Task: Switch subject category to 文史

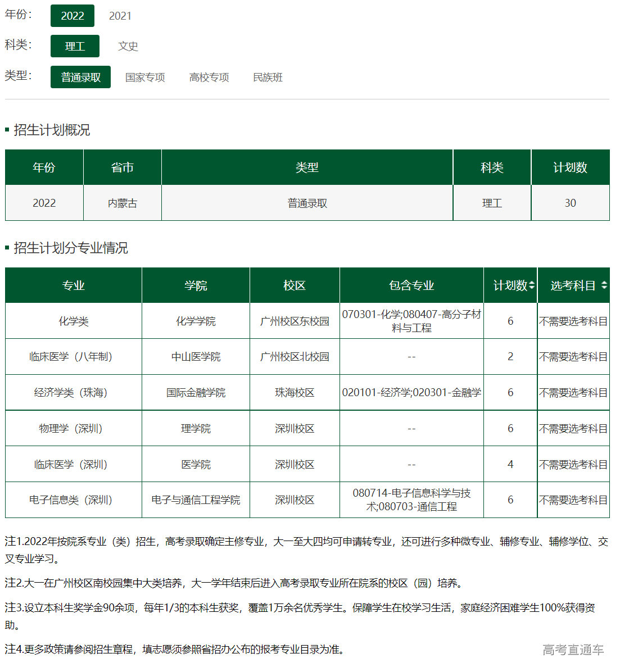Action: pos(128,46)
